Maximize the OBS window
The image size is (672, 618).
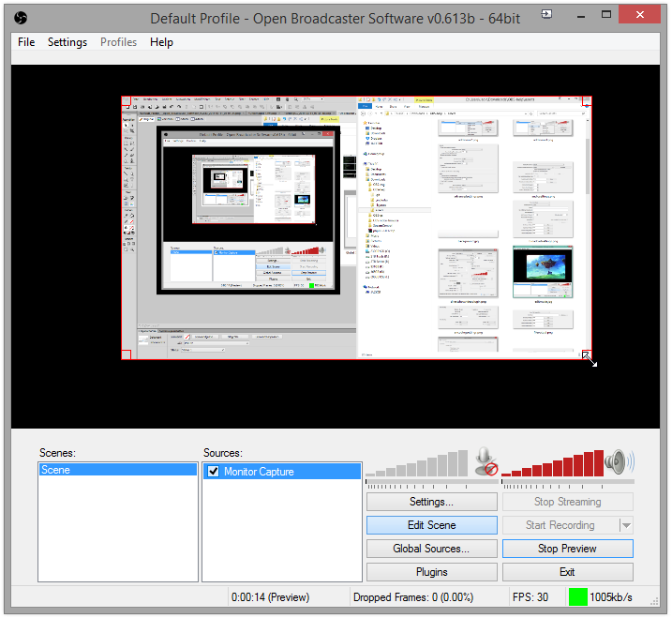(x=607, y=16)
